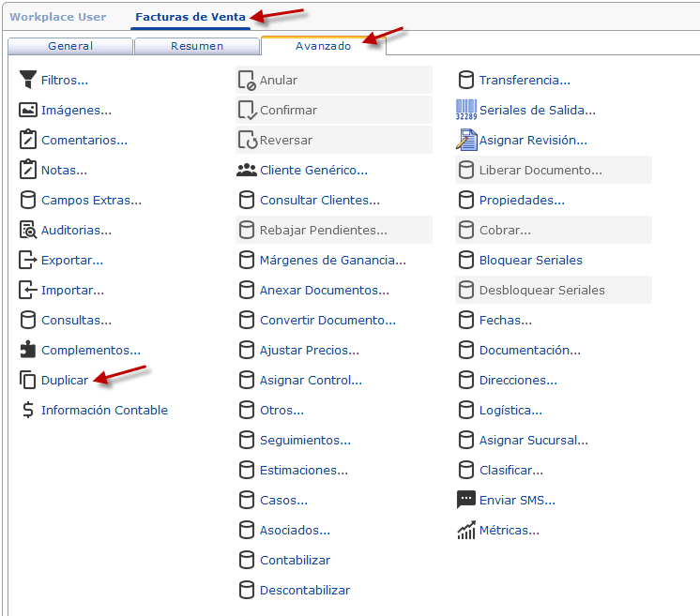
Task: Click the Transferencia cylinder icon
Action: point(466,80)
